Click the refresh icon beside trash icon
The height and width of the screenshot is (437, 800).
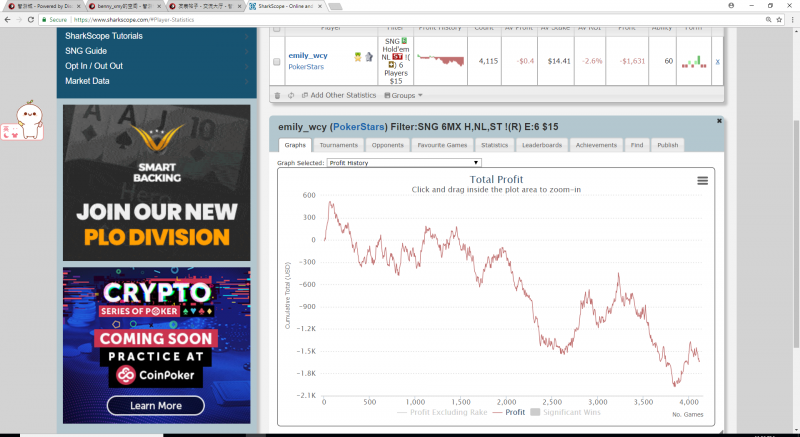point(290,95)
